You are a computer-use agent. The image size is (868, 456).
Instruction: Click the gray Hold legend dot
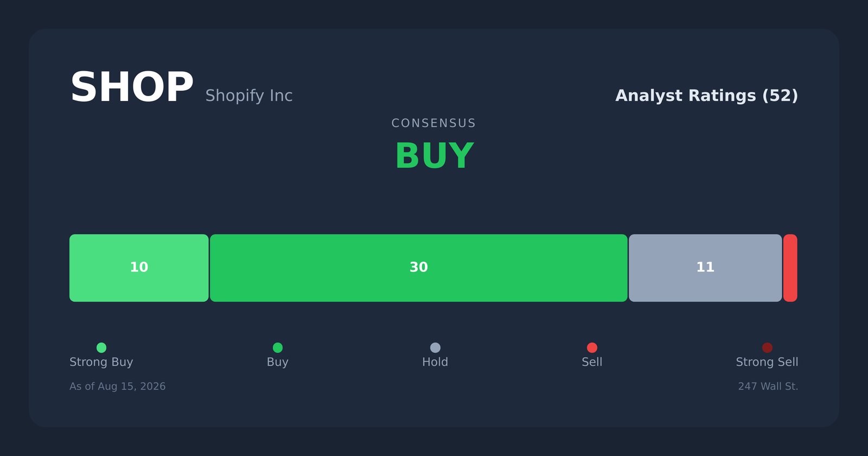coord(435,347)
